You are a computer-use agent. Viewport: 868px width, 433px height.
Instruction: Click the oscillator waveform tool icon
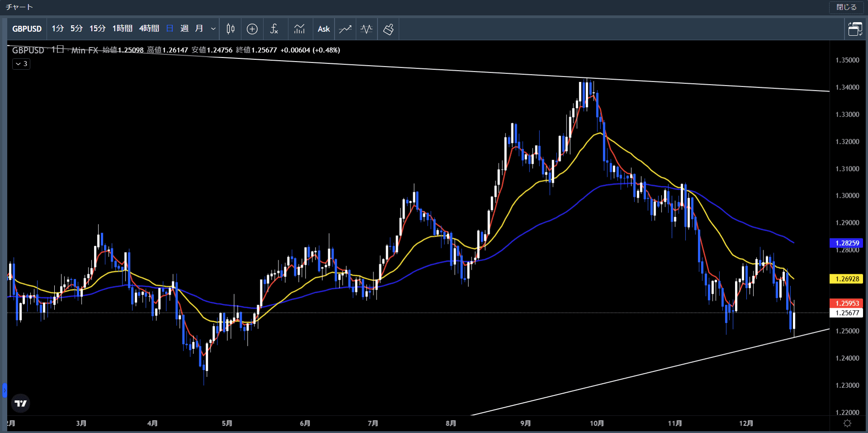pyautogui.click(x=367, y=29)
